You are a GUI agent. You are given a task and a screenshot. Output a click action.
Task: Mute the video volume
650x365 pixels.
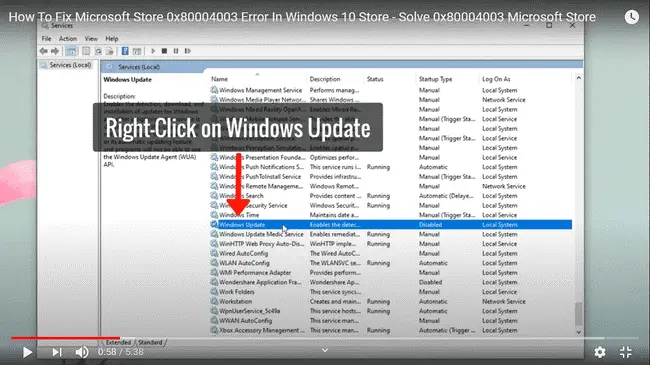82,352
